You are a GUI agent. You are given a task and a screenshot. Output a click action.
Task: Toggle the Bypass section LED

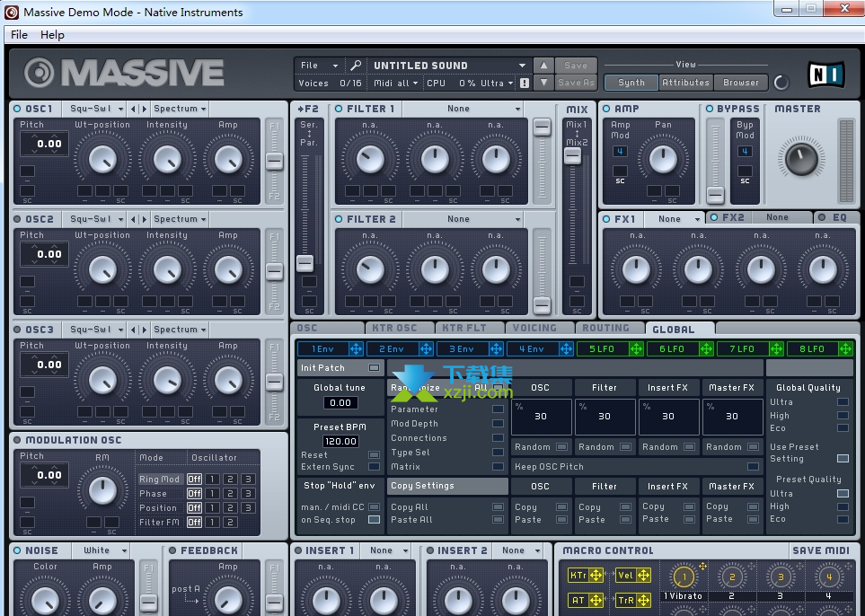pos(709,109)
